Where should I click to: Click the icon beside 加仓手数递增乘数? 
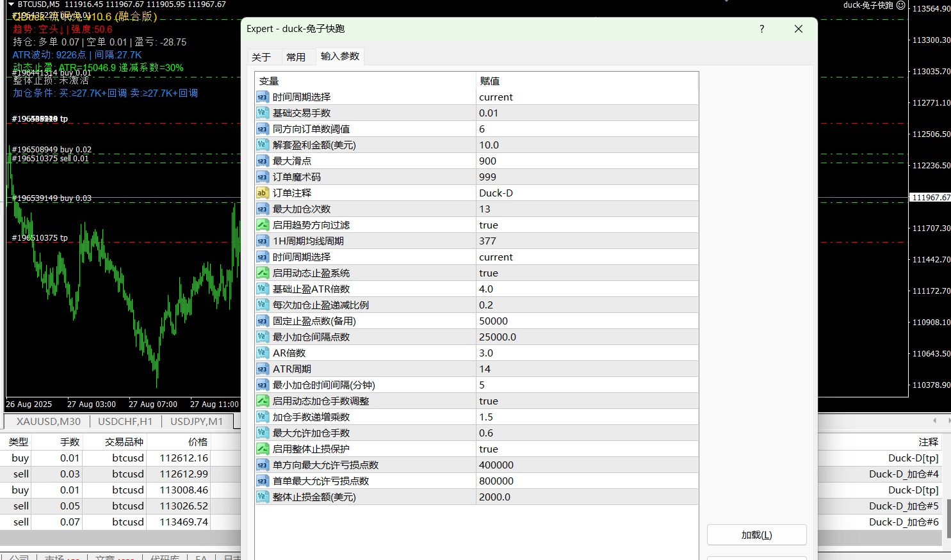(x=263, y=417)
